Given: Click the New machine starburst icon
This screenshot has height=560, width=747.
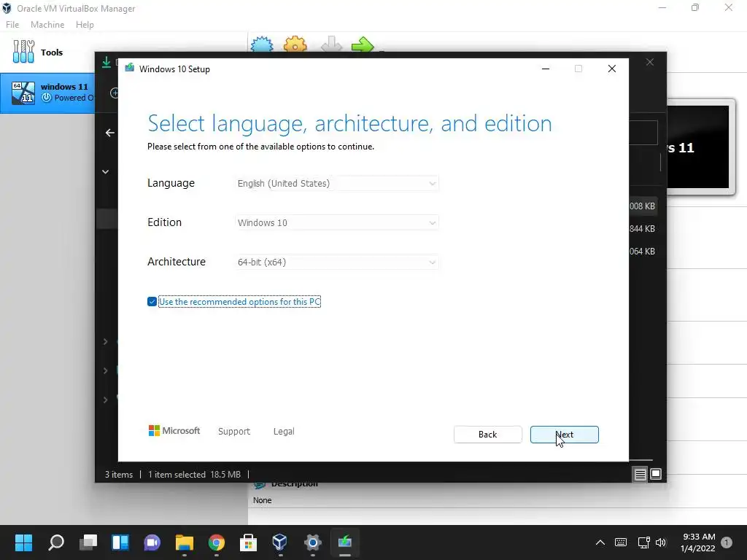Looking at the screenshot, I should coord(262,44).
